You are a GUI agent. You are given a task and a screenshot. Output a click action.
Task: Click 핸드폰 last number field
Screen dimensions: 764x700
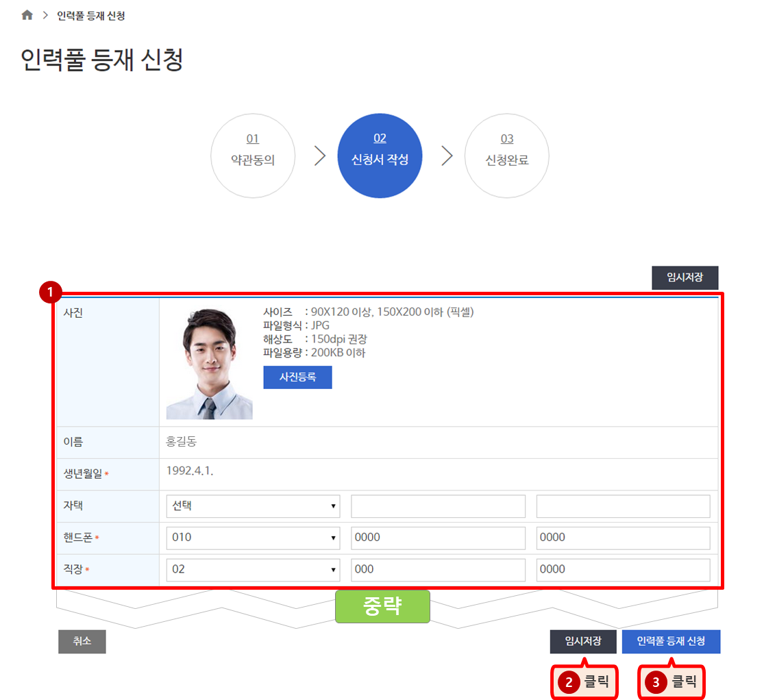[623, 538]
